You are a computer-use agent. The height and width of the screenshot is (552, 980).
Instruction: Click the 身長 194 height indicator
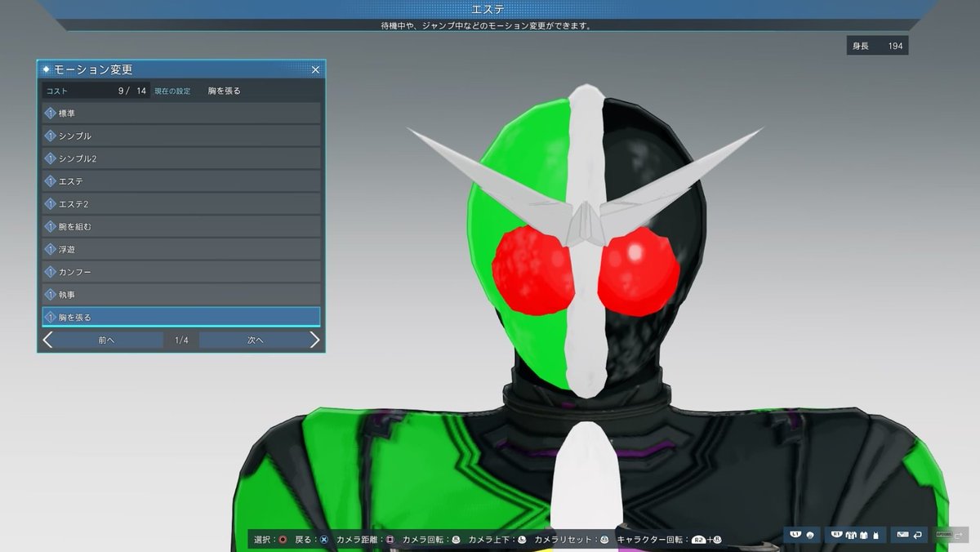[x=877, y=47]
